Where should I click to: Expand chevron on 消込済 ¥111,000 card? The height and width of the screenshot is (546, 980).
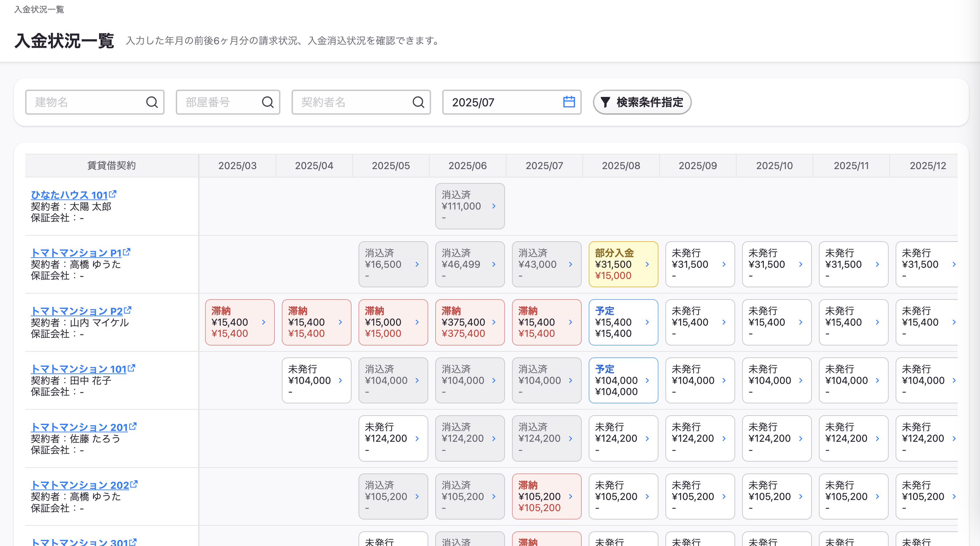[x=494, y=206]
